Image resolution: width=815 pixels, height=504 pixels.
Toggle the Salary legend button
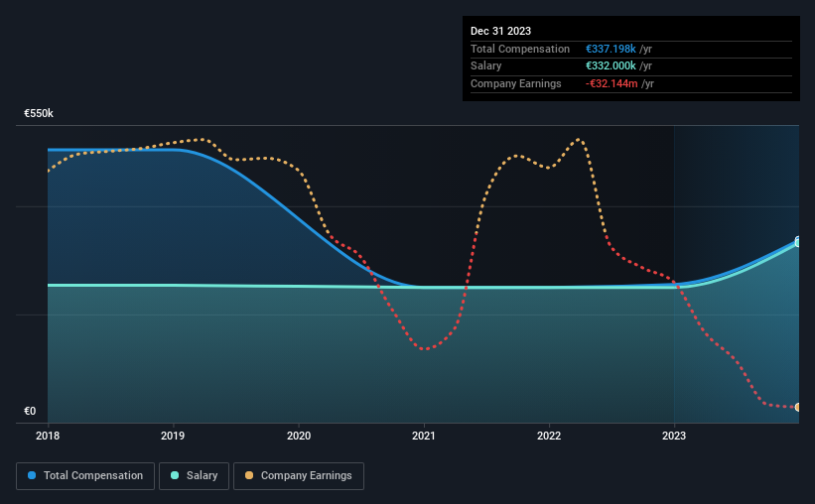(x=194, y=476)
